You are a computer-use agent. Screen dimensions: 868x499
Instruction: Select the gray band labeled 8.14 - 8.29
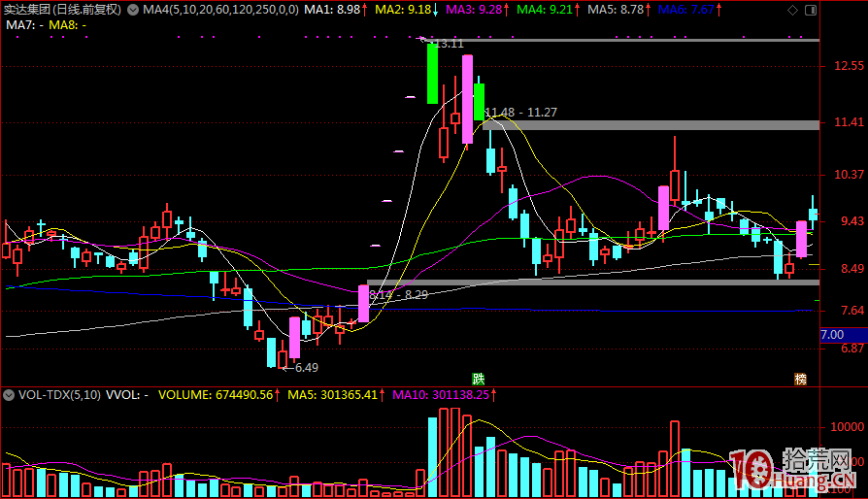pos(593,283)
